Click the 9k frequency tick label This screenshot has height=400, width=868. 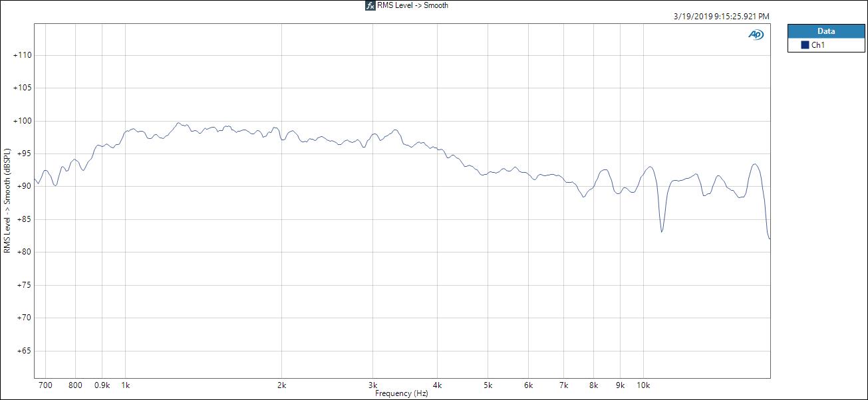tap(620, 385)
